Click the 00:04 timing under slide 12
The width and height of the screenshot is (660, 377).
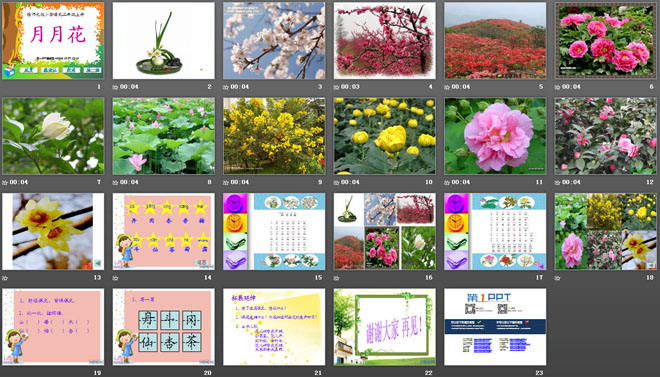pos(571,182)
